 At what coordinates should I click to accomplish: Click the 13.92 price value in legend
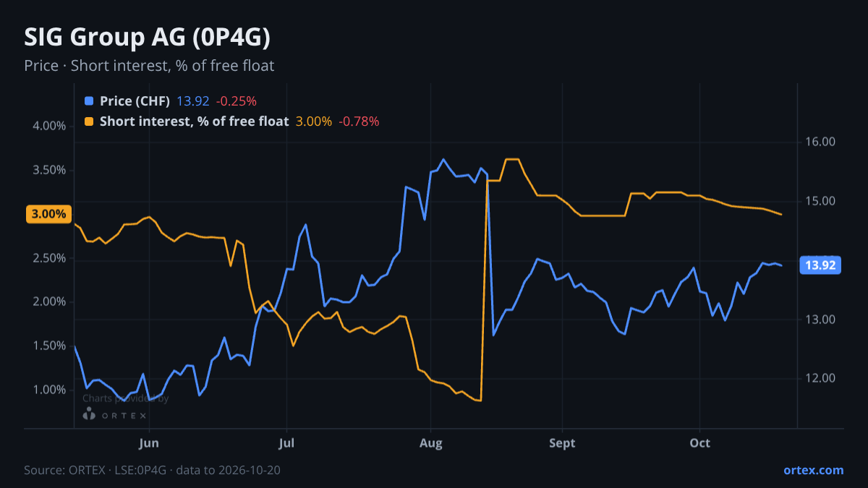coord(193,101)
